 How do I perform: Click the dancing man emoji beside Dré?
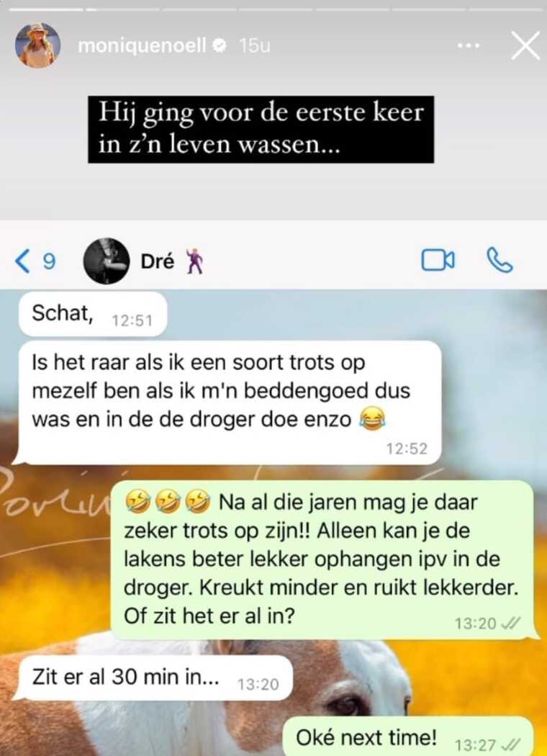pyautogui.click(x=194, y=261)
